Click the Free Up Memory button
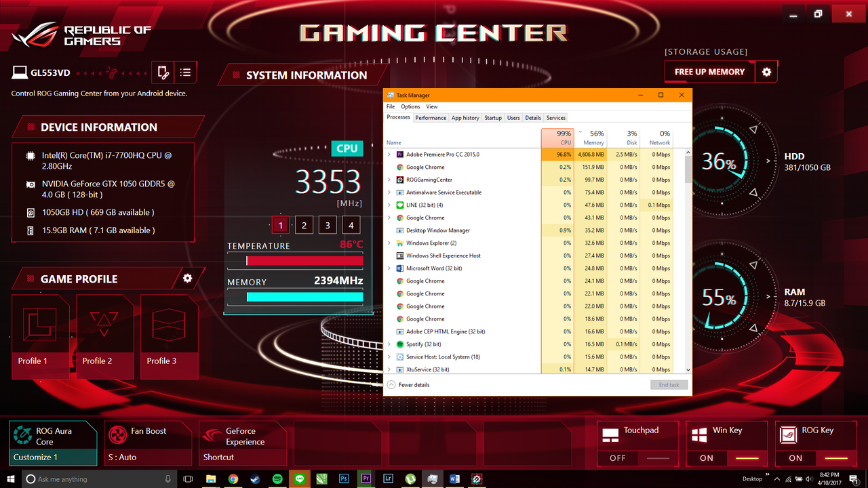Viewport: 868px width, 488px height. click(x=710, y=72)
